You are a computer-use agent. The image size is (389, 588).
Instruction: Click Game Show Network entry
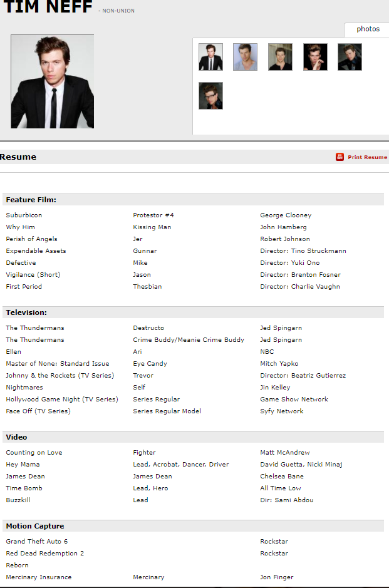[294, 400]
